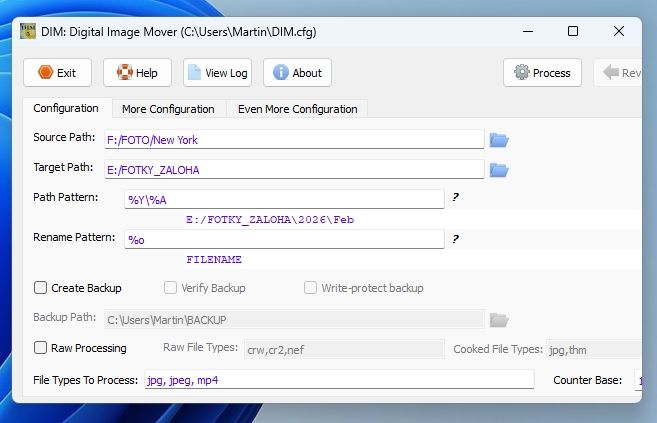Click Rename Pattern question mark help
The image size is (657, 423).
(x=455, y=239)
